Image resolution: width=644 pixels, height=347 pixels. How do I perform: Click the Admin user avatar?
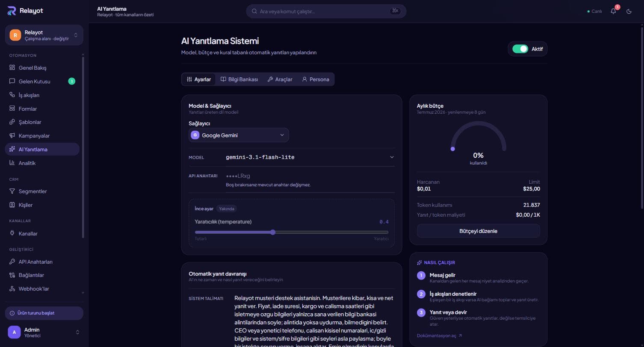click(14, 332)
